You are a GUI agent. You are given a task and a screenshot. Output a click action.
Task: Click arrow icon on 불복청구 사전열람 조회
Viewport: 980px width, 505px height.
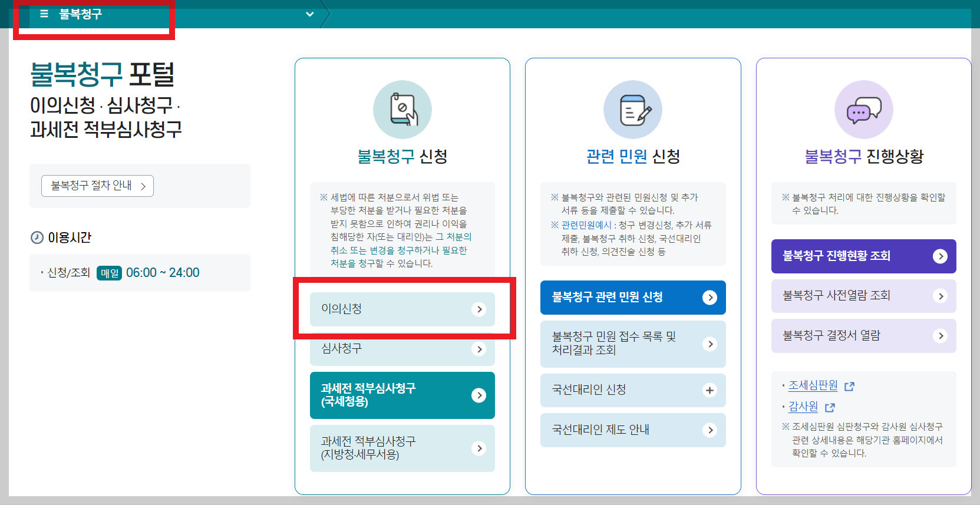point(941,296)
